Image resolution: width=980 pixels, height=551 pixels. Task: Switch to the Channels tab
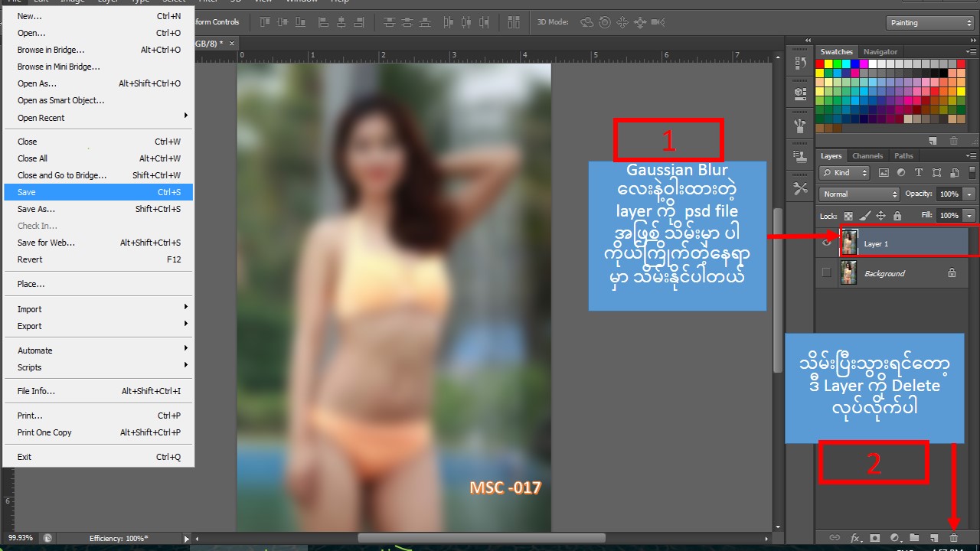pos(867,156)
